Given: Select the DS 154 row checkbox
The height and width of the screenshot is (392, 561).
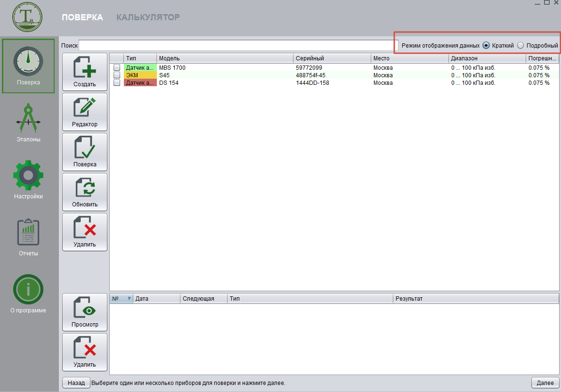Looking at the screenshot, I should click(x=117, y=83).
